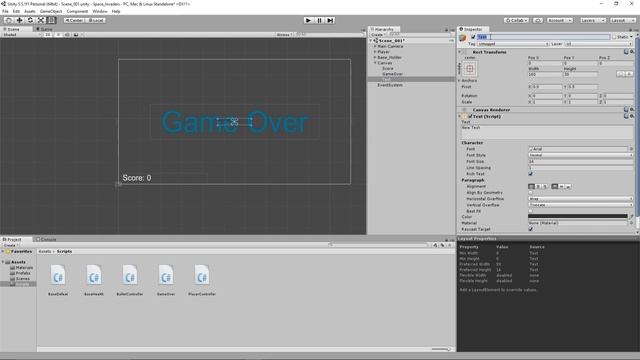Screen dimensions: 640x360
Task: Select the Scale tool in the toolbar
Action: click(x=41, y=20)
